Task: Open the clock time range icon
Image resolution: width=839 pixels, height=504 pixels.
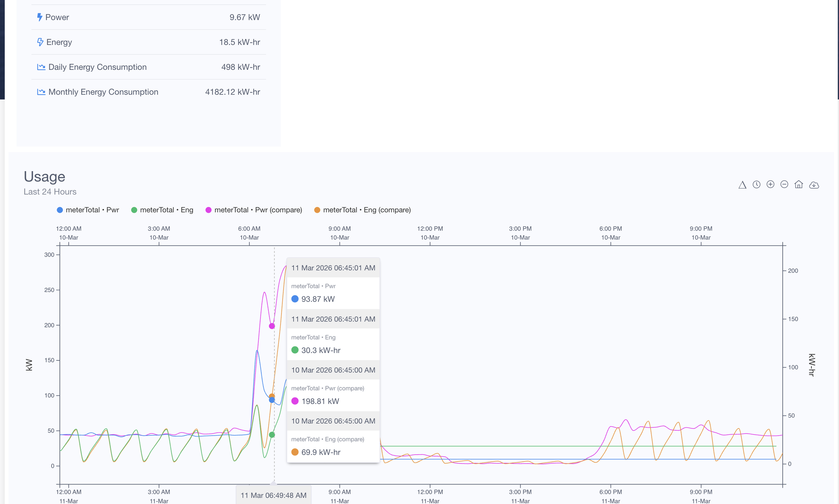Action: (756, 185)
